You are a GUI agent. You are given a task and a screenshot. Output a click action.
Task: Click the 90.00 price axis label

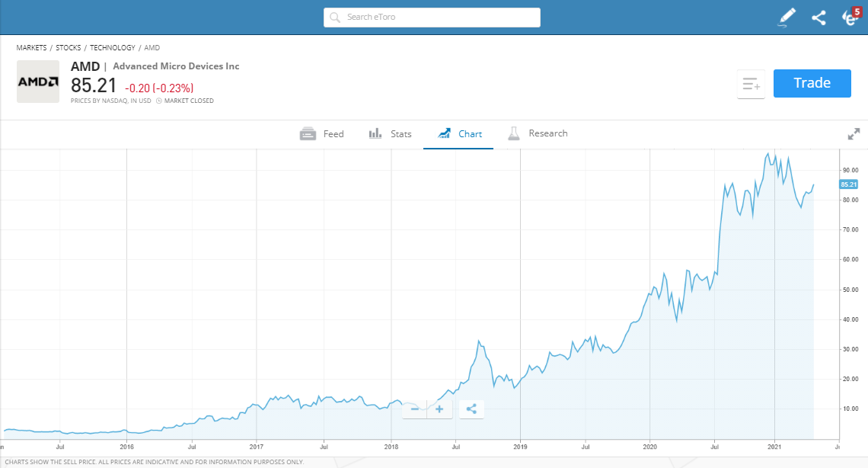tap(850, 170)
